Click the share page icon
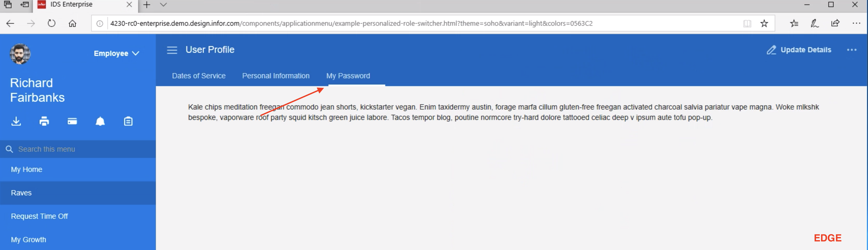 point(835,23)
